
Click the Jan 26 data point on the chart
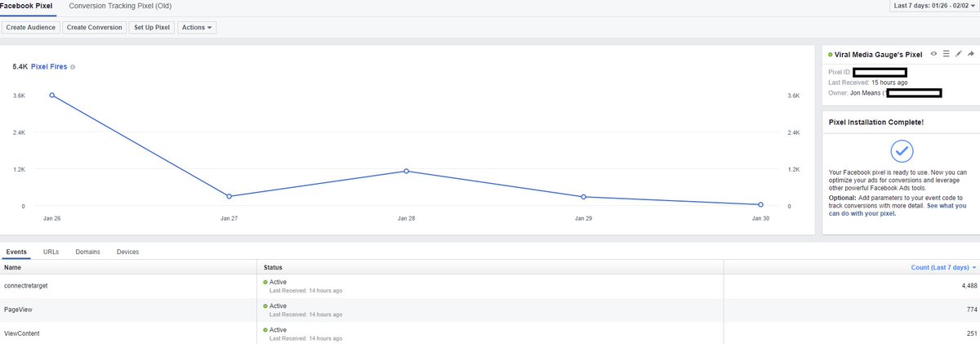coord(52,96)
